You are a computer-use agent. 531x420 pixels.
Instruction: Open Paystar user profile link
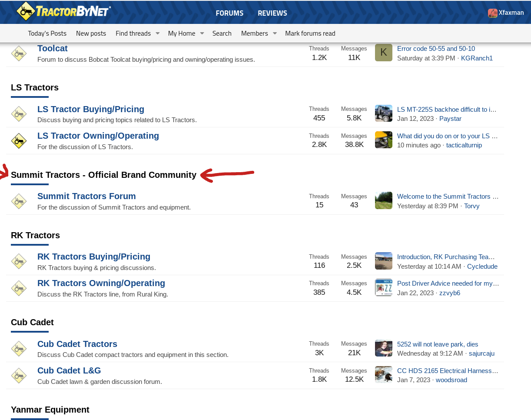(450, 119)
